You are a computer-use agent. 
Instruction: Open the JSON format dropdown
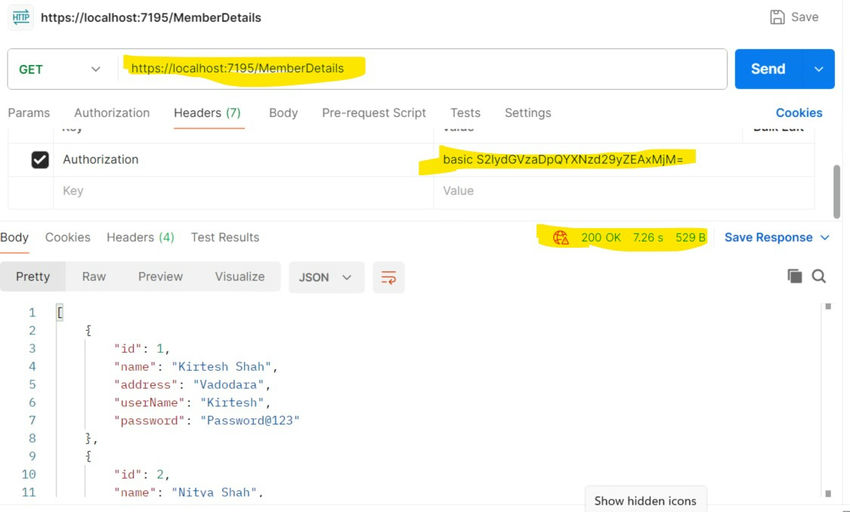[326, 277]
